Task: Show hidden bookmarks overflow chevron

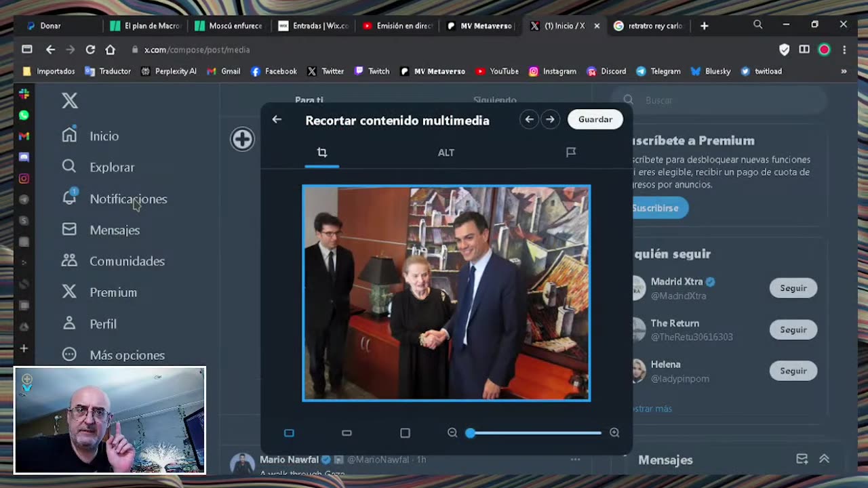Action: pos(844,71)
